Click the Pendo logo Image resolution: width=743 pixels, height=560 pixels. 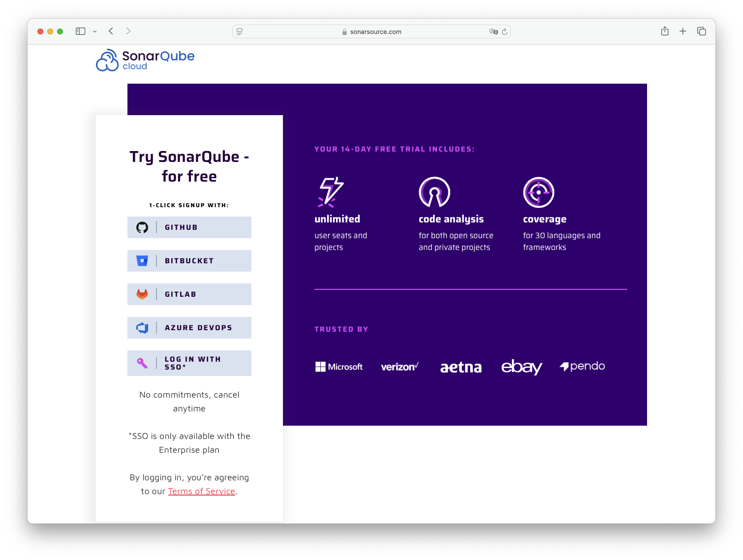(x=583, y=366)
